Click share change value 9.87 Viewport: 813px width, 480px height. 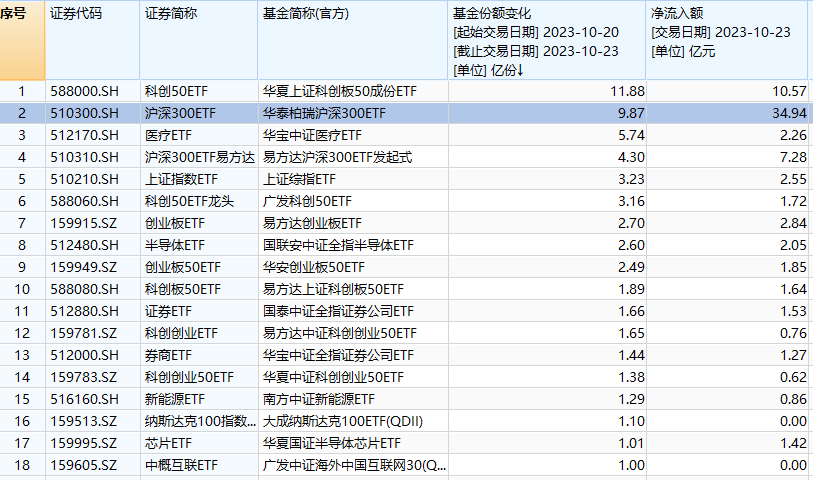(x=631, y=113)
